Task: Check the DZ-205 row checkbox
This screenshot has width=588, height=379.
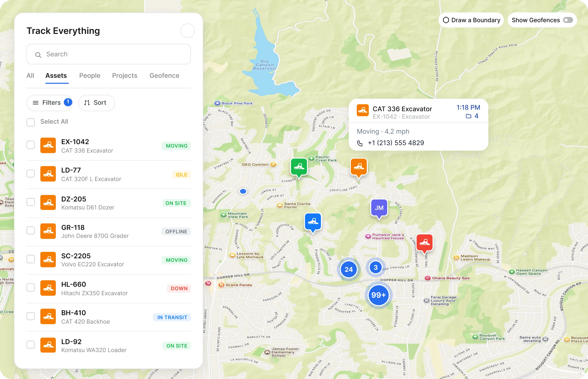Action: (x=31, y=202)
